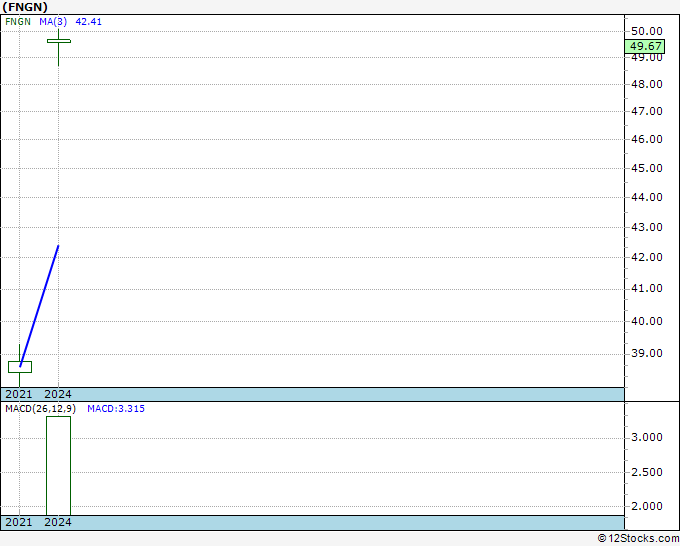The width and height of the screenshot is (680, 546).
Task: Click the (FNGN) chart title
Action: (25, 7)
